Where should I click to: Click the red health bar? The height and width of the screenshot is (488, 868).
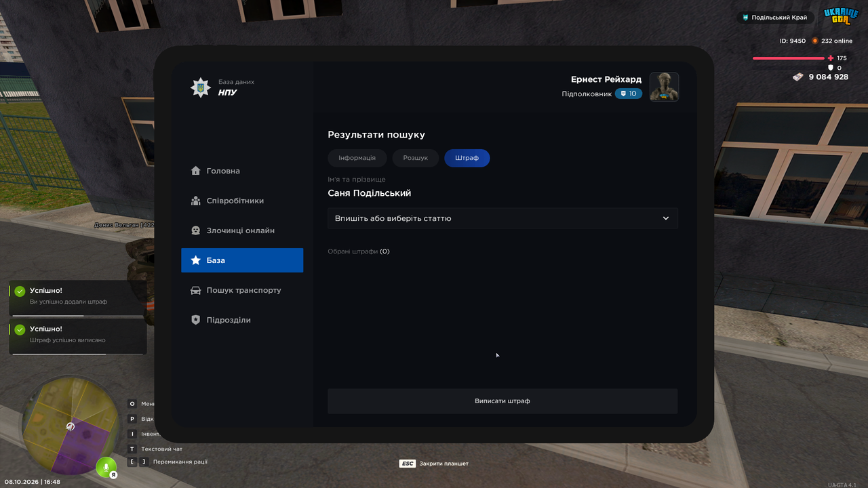point(789,58)
